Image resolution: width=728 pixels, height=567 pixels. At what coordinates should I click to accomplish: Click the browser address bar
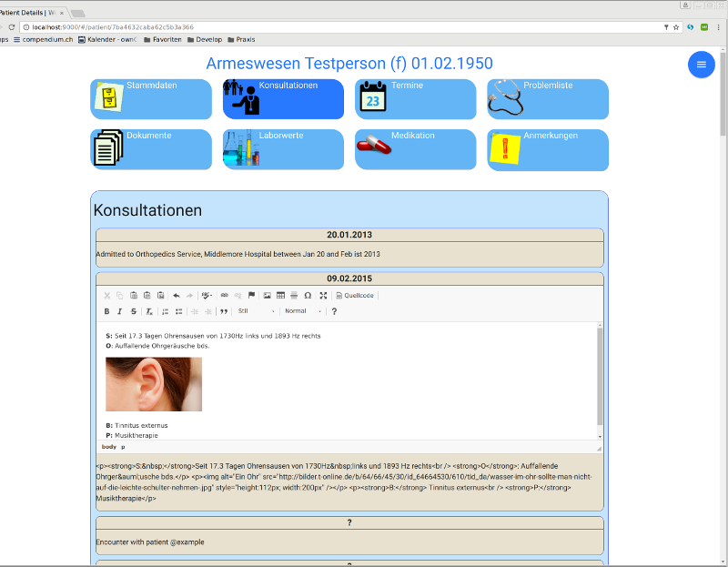[x=344, y=27]
